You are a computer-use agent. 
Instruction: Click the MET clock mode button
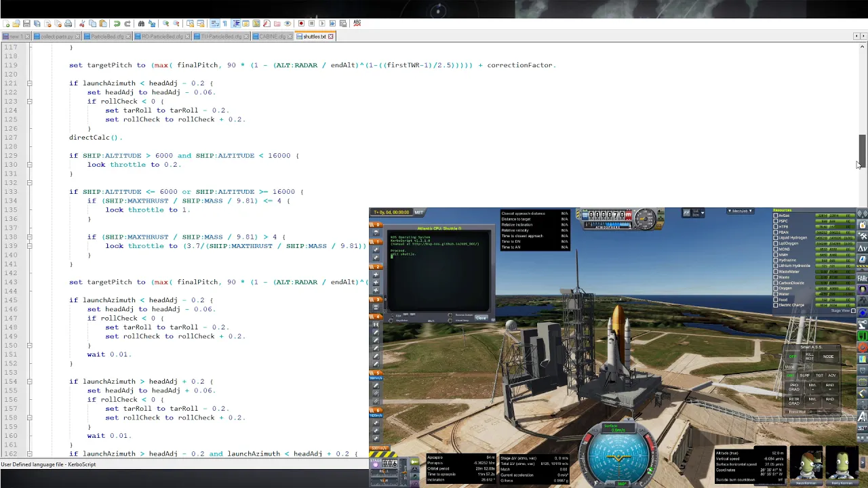tap(418, 212)
